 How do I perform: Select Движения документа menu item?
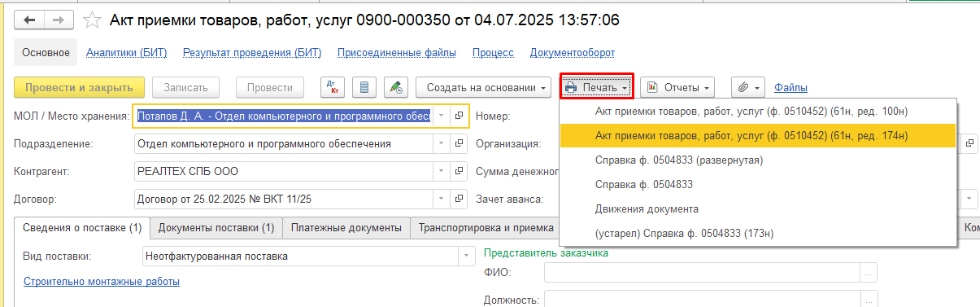757,209
